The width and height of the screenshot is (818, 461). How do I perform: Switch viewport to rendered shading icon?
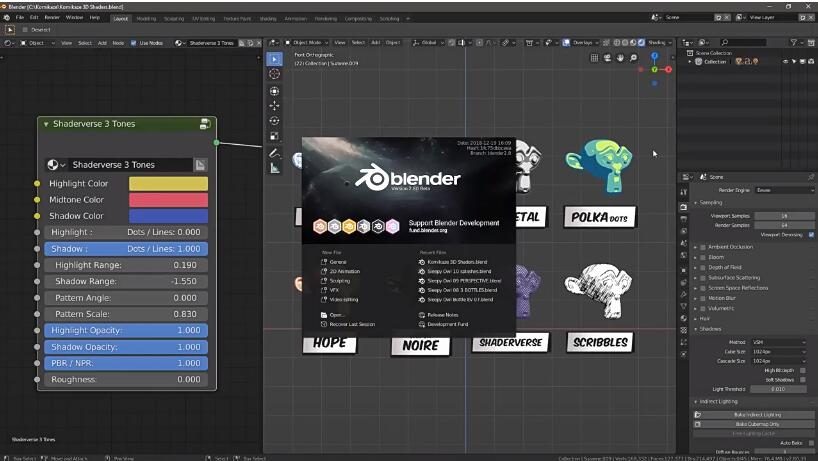pyautogui.click(x=641, y=43)
